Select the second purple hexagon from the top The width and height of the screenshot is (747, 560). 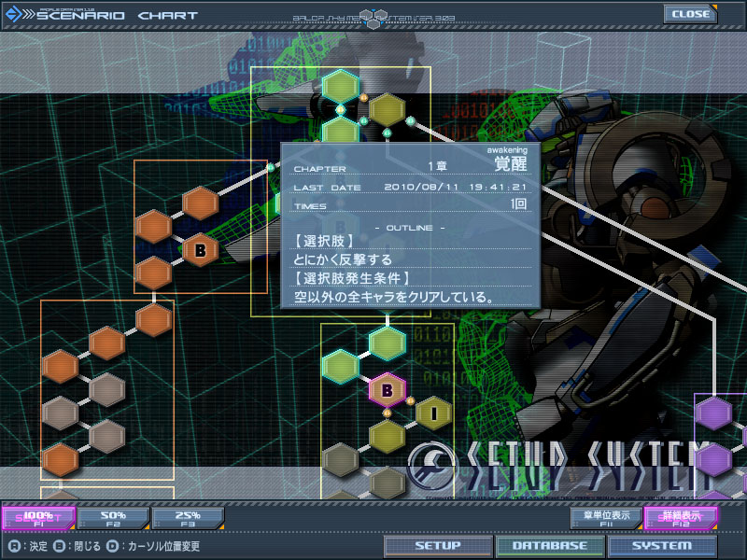click(713, 460)
